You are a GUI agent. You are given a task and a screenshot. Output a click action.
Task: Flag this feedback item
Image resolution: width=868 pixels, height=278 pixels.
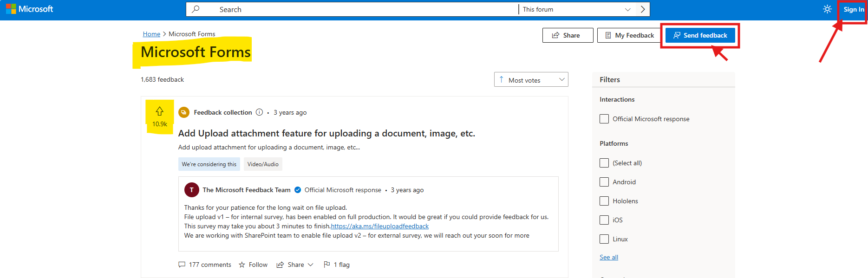tap(337, 265)
